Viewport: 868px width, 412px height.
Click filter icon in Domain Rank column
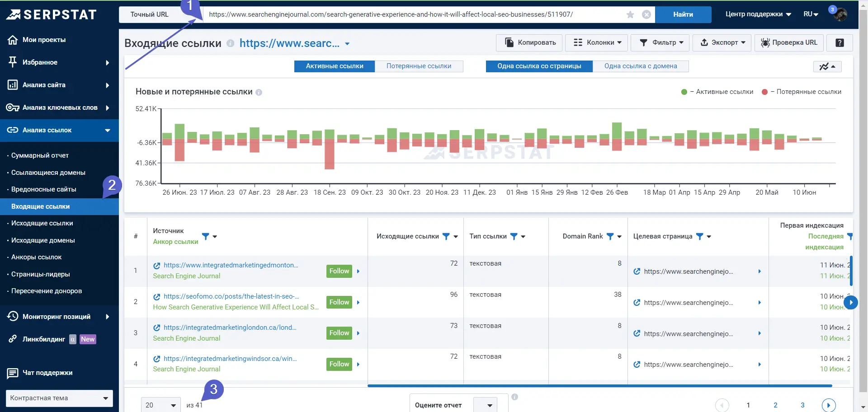[x=610, y=236]
